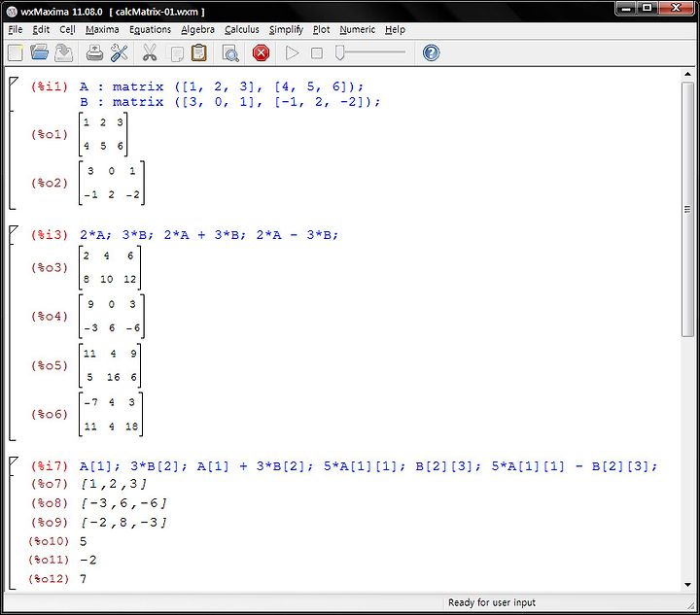Open the Algebra menu
This screenshot has width=700, height=615.
(197, 29)
